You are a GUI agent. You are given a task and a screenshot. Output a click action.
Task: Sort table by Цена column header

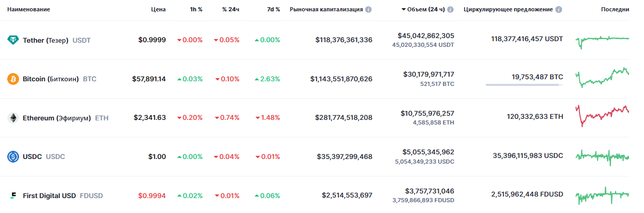(x=158, y=10)
